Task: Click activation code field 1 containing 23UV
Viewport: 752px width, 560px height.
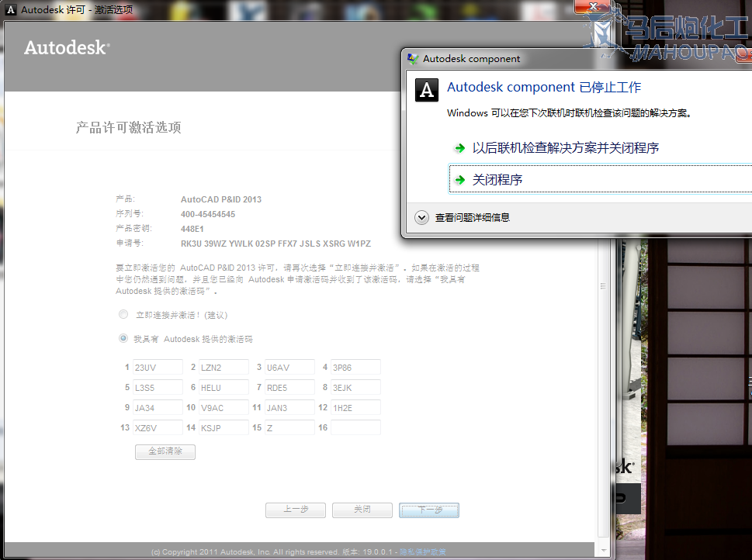Action: click(158, 368)
